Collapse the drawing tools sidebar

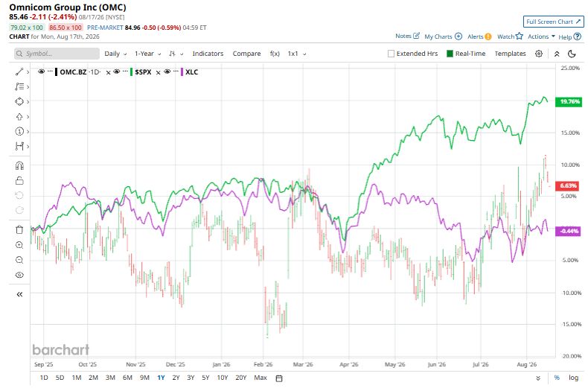[x=19, y=294]
